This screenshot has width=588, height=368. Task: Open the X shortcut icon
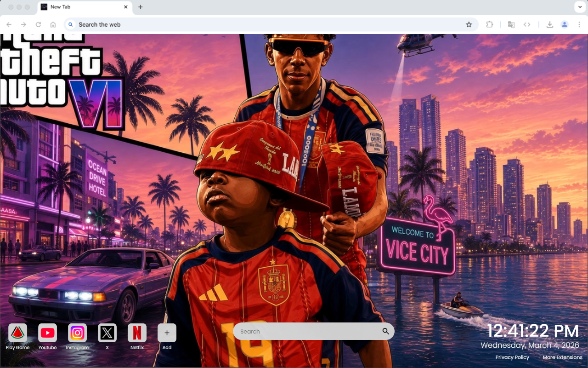point(107,333)
